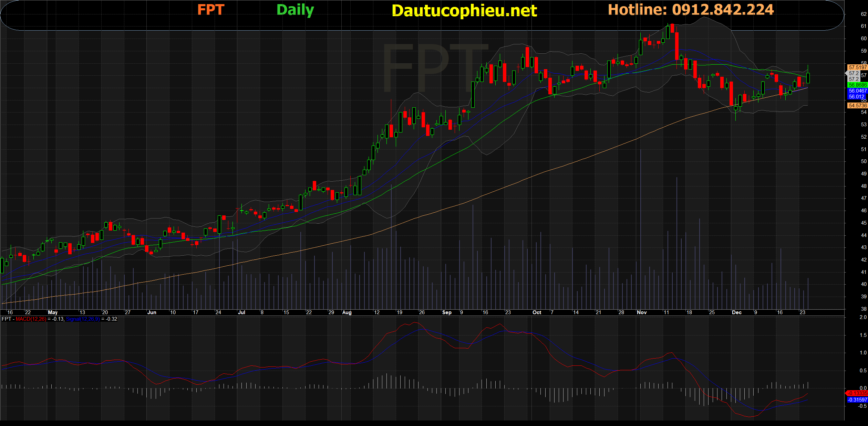Image resolution: width=868 pixels, height=426 pixels.
Task: Click the Jul month label on time axis
Action: tap(241, 312)
